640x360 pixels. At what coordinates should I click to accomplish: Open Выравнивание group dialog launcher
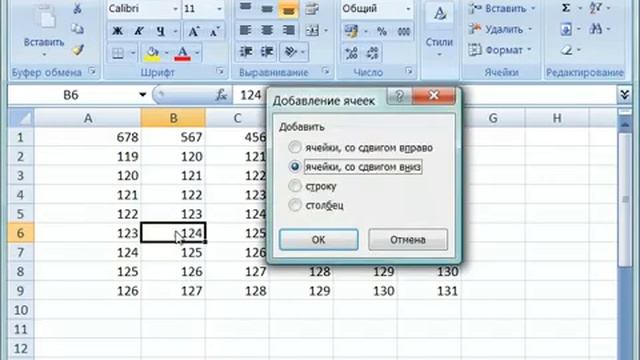tap(325, 71)
